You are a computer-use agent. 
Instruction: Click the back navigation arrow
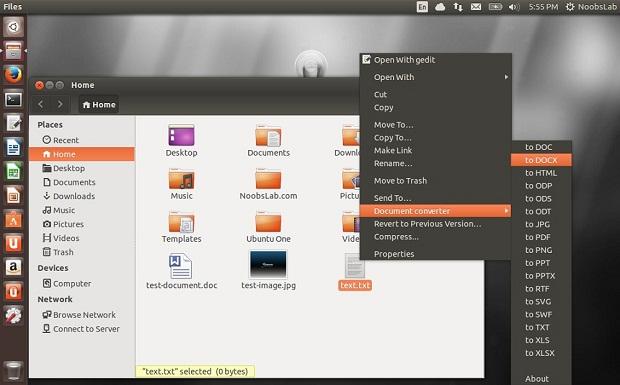[x=40, y=104]
